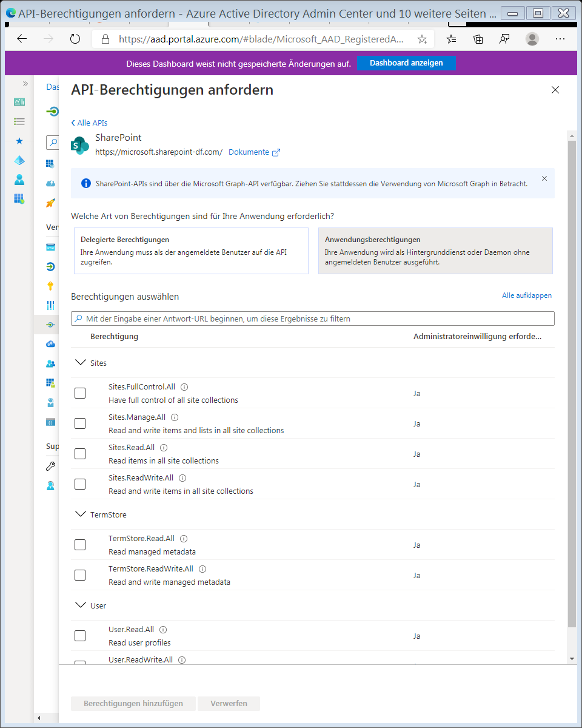Collapse the TermStore permission group
582x728 pixels.
(80, 514)
